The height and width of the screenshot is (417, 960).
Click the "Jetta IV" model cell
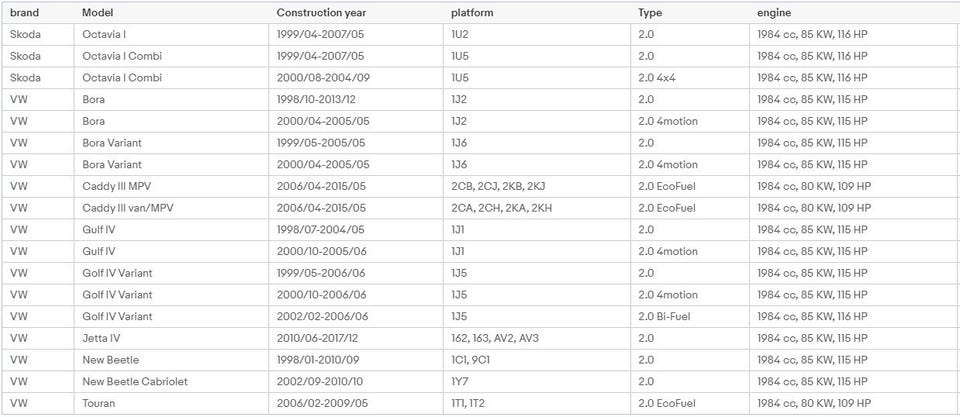click(103, 338)
